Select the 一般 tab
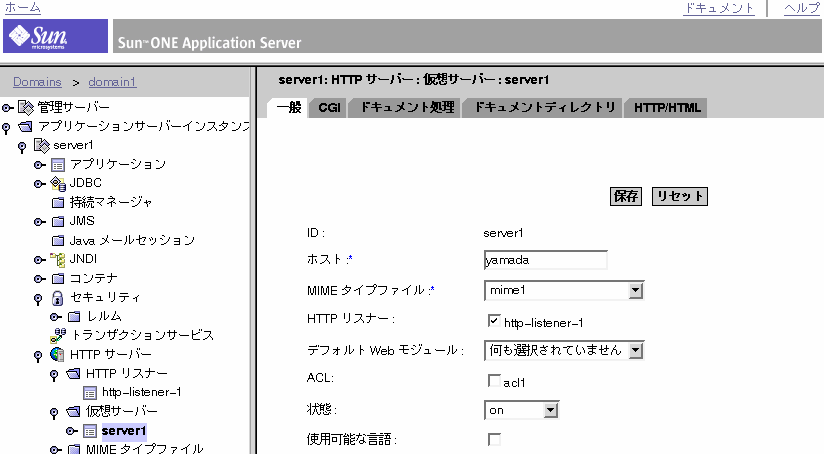This screenshot has height=454, width=824. (x=289, y=108)
